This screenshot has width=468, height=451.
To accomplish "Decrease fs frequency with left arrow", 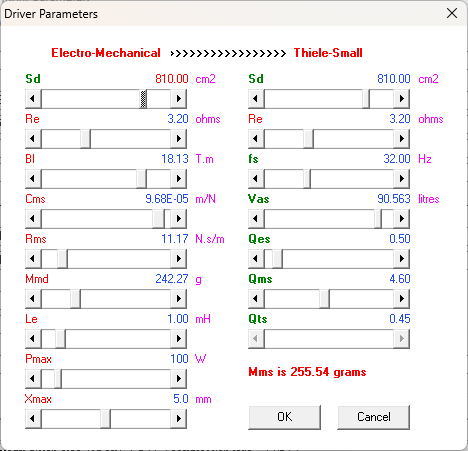I will coord(256,179).
